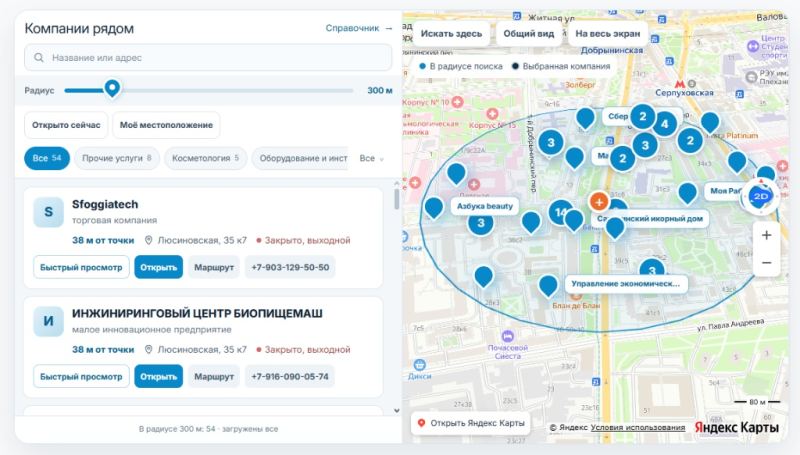Viewport: 800px width, 455px height.
Task: Open the Справочник link
Action: pyautogui.click(x=359, y=28)
